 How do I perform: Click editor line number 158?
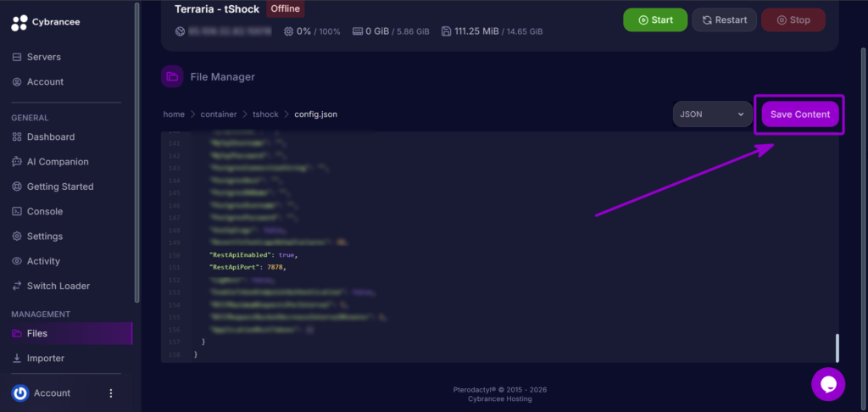tap(174, 354)
